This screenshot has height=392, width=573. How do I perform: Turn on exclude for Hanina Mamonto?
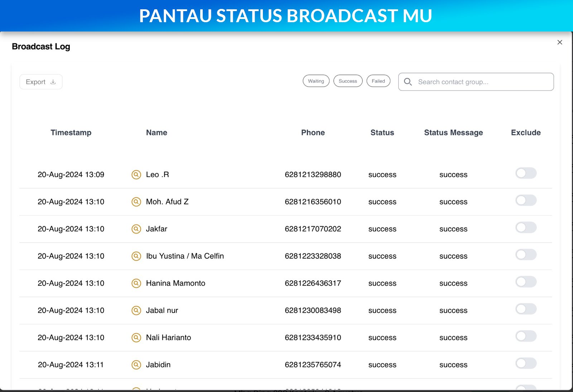click(x=526, y=282)
